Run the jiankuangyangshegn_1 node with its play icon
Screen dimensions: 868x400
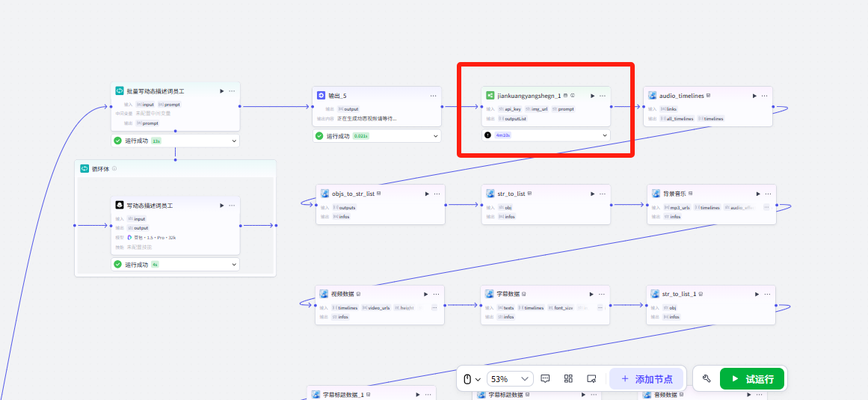(592, 96)
